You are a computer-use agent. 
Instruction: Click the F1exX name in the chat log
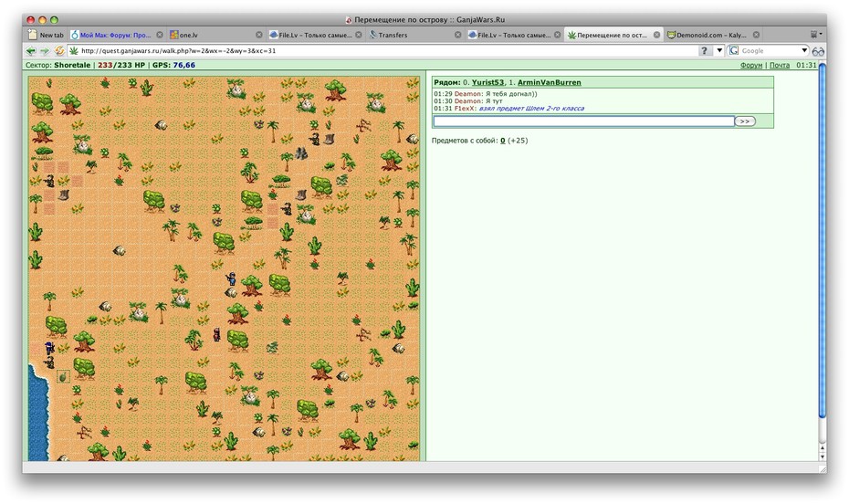pyautogui.click(x=466, y=109)
